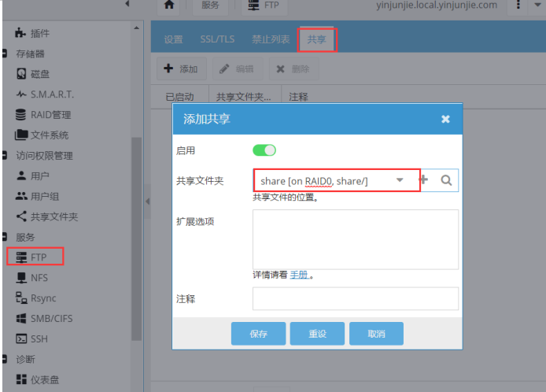Open the SSH service page

(x=31, y=338)
